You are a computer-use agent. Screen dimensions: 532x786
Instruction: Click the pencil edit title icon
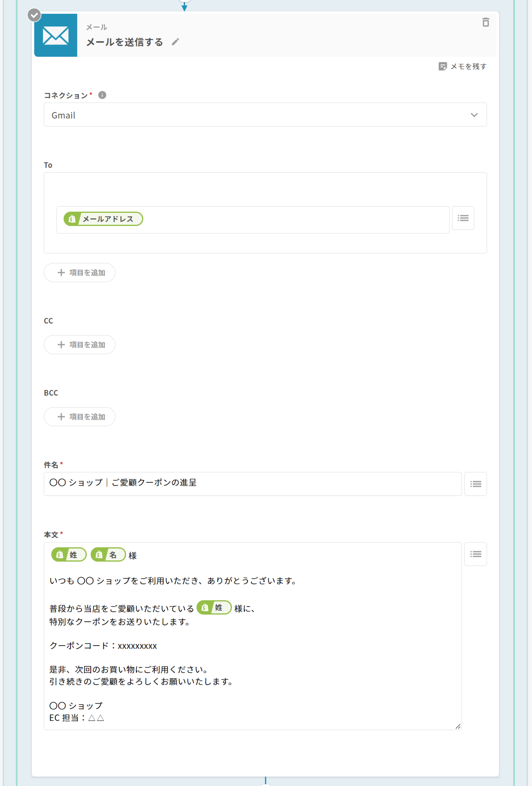[x=175, y=42]
